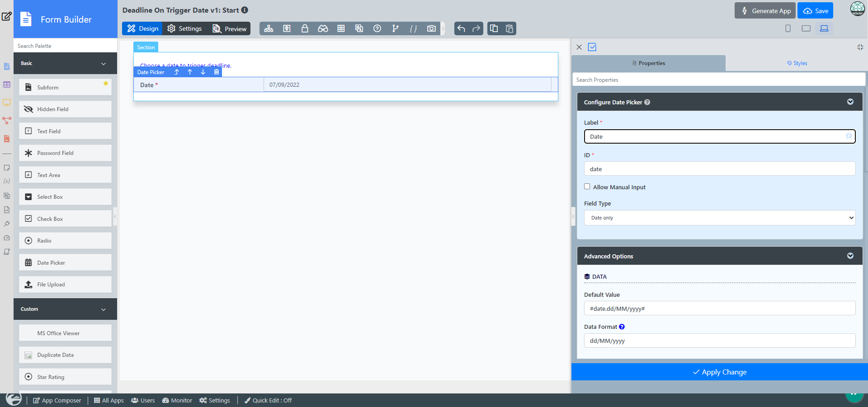The height and width of the screenshot is (407, 868).
Task: Open the Field Type dropdown
Action: [x=720, y=218]
